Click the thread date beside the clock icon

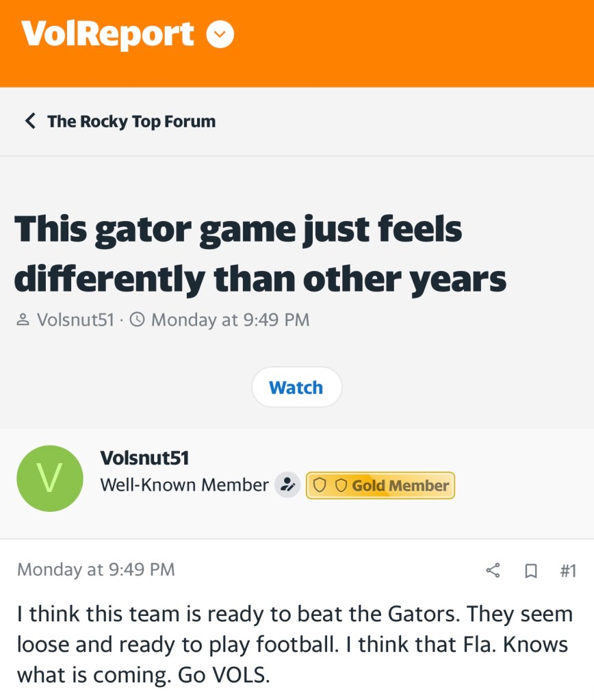tap(230, 320)
